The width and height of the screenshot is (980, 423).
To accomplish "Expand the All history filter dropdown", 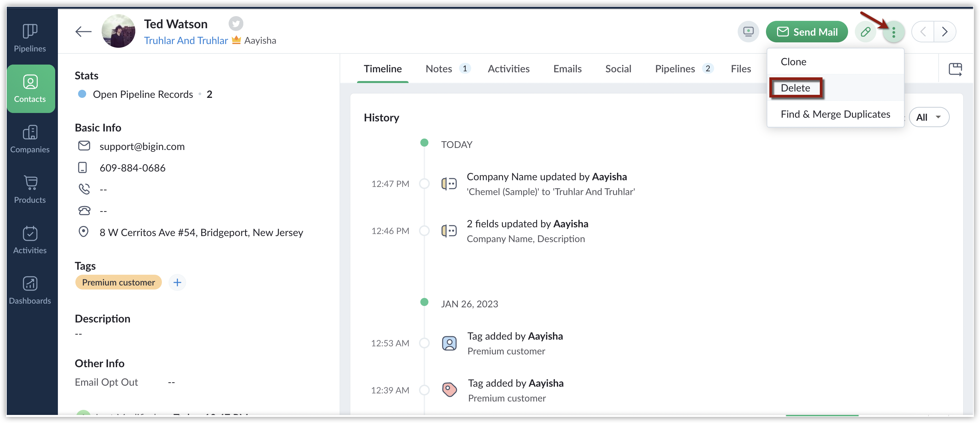I will [x=929, y=117].
